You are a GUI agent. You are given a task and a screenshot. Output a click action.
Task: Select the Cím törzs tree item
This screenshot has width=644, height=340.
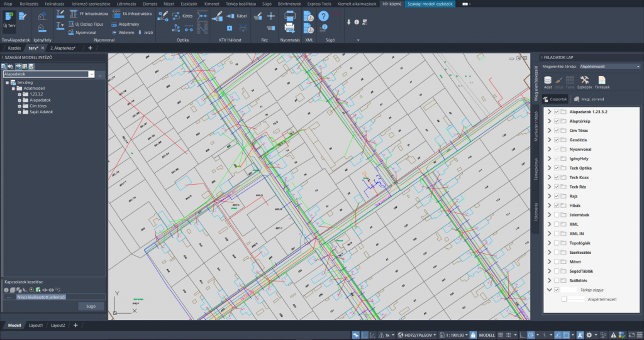click(x=38, y=106)
